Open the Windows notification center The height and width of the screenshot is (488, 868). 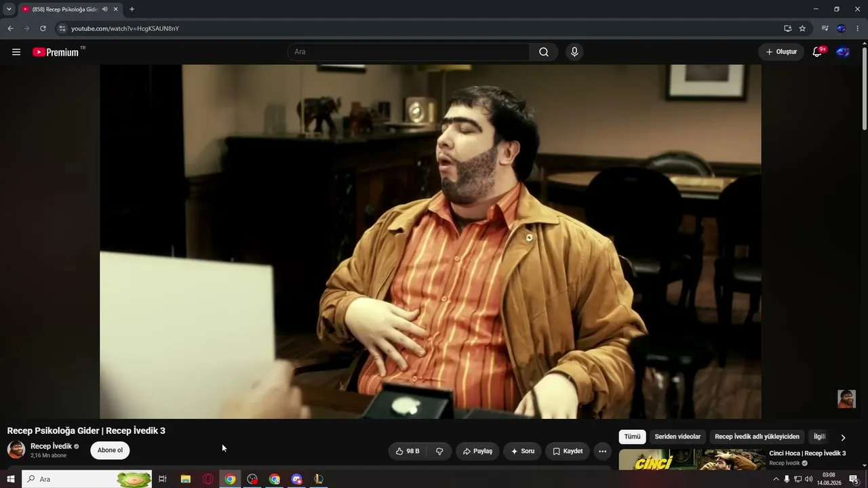pyautogui.click(x=854, y=479)
